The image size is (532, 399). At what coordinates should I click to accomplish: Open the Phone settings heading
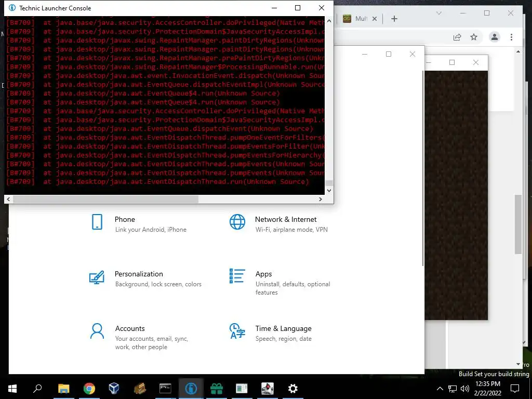(x=125, y=219)
